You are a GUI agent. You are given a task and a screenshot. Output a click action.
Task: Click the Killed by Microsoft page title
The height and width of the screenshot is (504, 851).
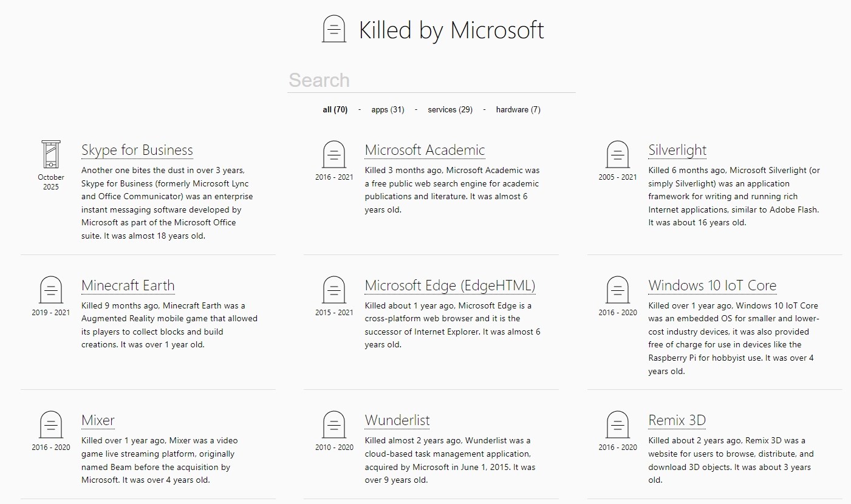451,30
